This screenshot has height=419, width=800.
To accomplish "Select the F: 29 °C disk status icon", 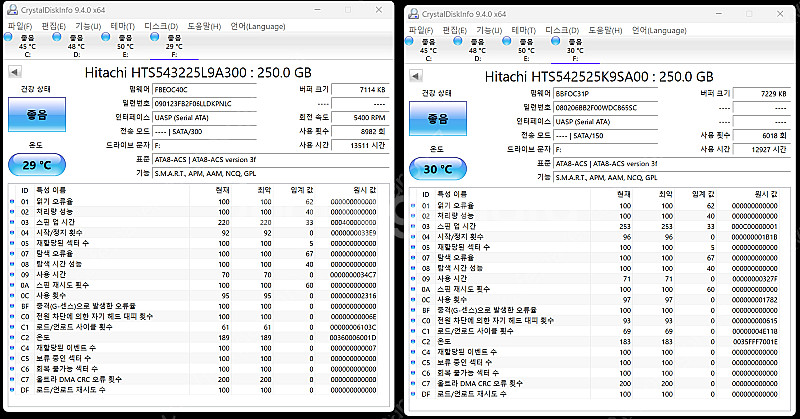I will (173, 43).
